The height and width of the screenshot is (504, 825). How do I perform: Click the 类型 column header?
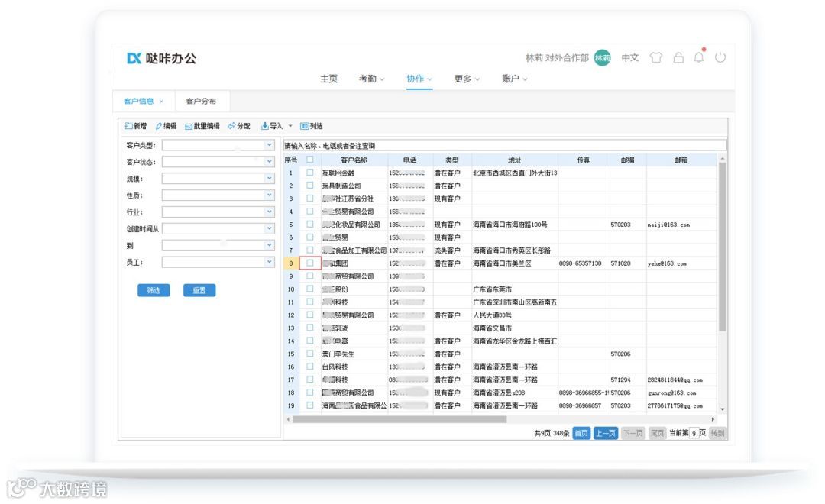pos(452,160)
